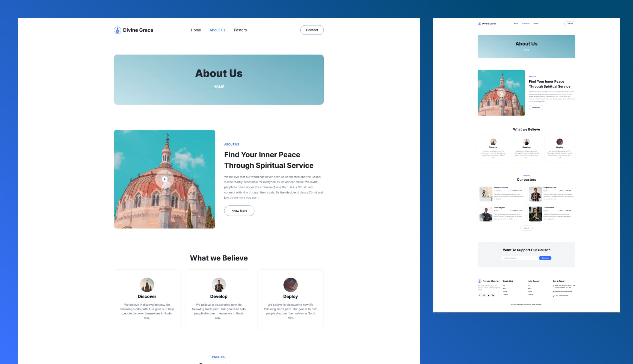Click the Contact button in the header
Screen dimensions: 633x364
tap(312, 30)
